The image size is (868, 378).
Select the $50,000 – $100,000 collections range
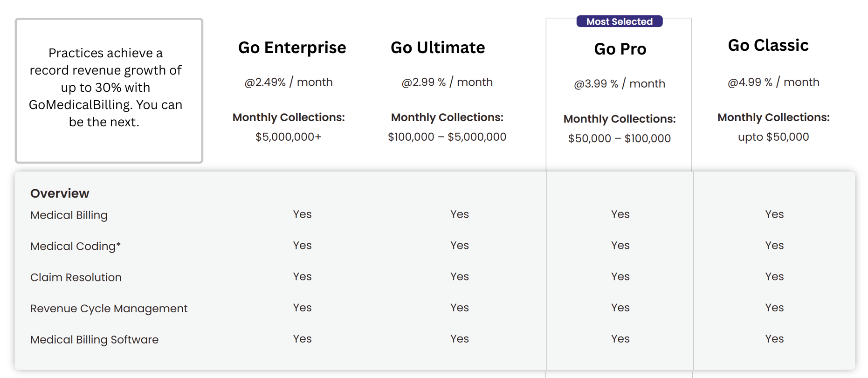tap(619, 138)
